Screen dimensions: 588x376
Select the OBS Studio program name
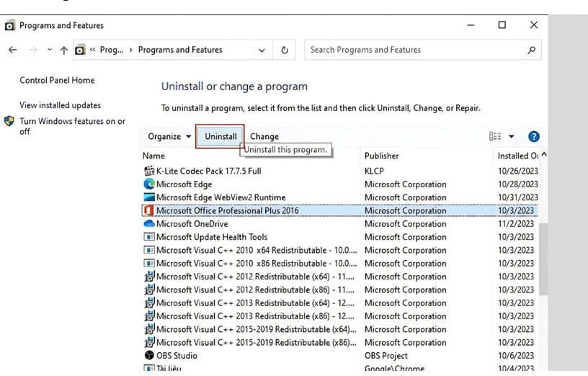(x=177, y=355)
